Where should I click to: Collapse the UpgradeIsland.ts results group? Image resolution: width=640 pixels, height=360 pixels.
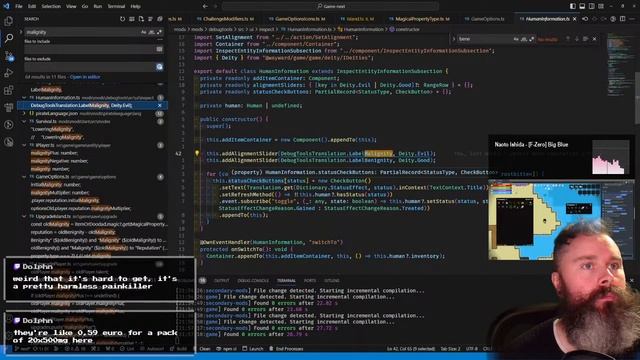[x=24, y=216]
